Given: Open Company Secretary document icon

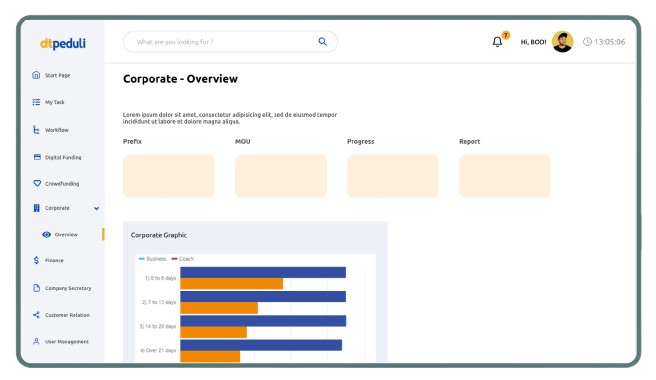Looking at the screenshot, I should [36, 288].
